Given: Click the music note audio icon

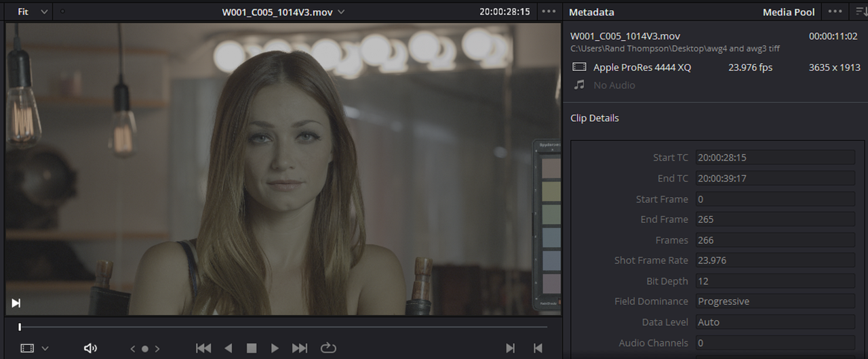Looking at the screenshot, I should tap(579, 85).
